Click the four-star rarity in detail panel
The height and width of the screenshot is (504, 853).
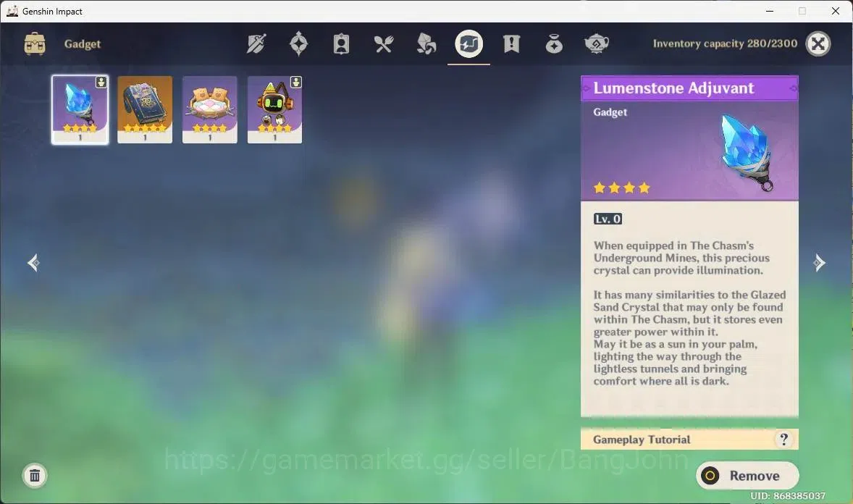click(x=622, y=188)
